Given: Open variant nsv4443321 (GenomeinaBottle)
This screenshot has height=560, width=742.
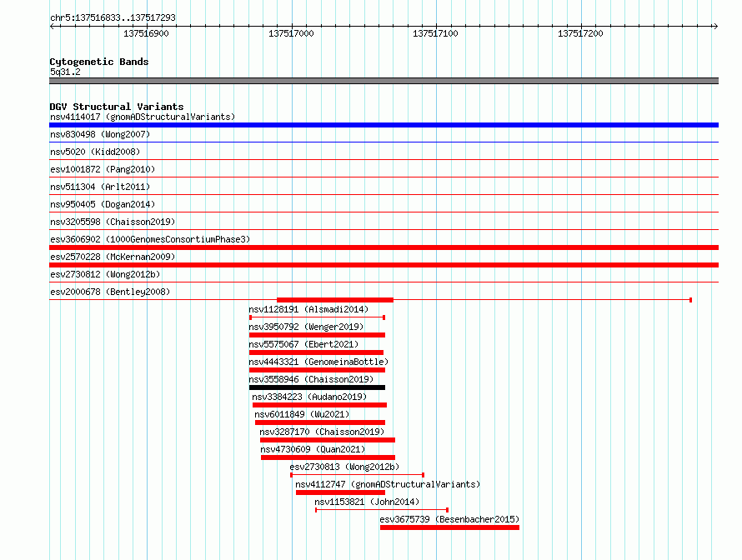Looking at the screenshot, I should pos(318,362).
